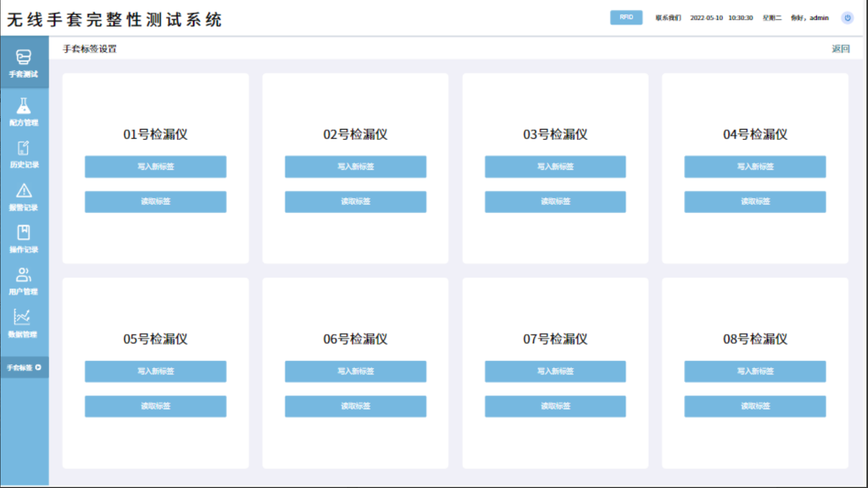Click the power button icon
This screenshot has width=868, height=488.
coord(847,18)
